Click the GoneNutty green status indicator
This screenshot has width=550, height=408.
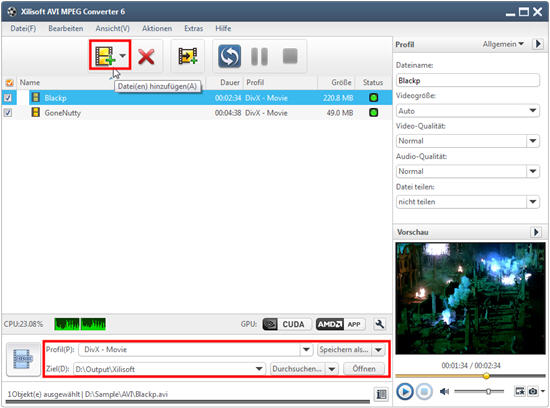click(374, 113)
